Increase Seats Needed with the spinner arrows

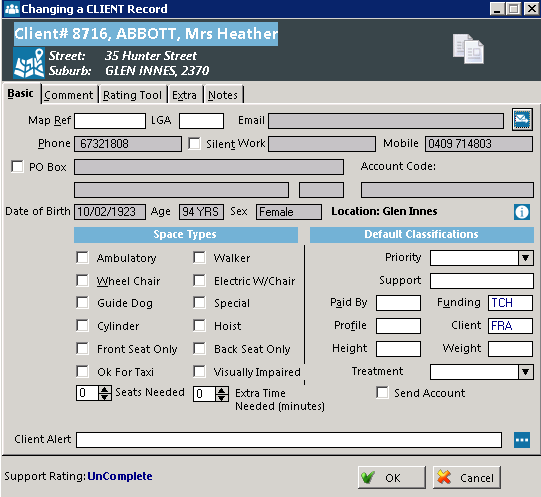tap(105, 389)
